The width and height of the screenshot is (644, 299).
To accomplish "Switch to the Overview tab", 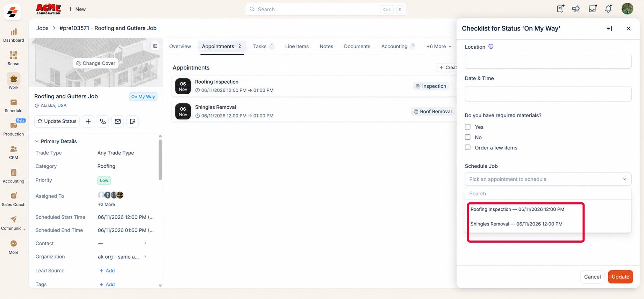I will pyautogui.click(x=180, y=46).
